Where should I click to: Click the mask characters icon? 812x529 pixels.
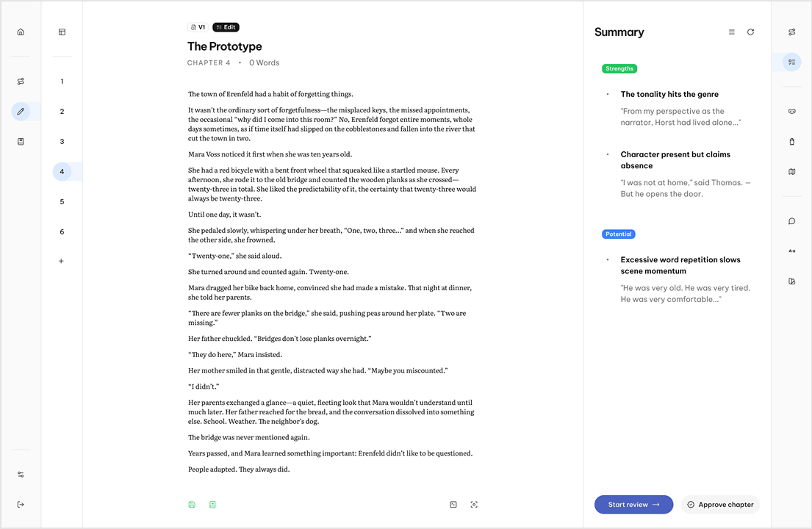click(x=792, y=111)
